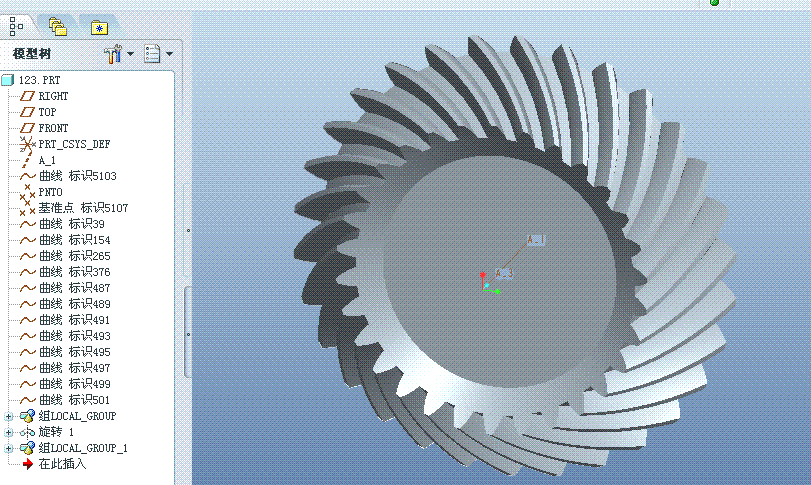Click the curve icon for 标识376

point(28,272)
